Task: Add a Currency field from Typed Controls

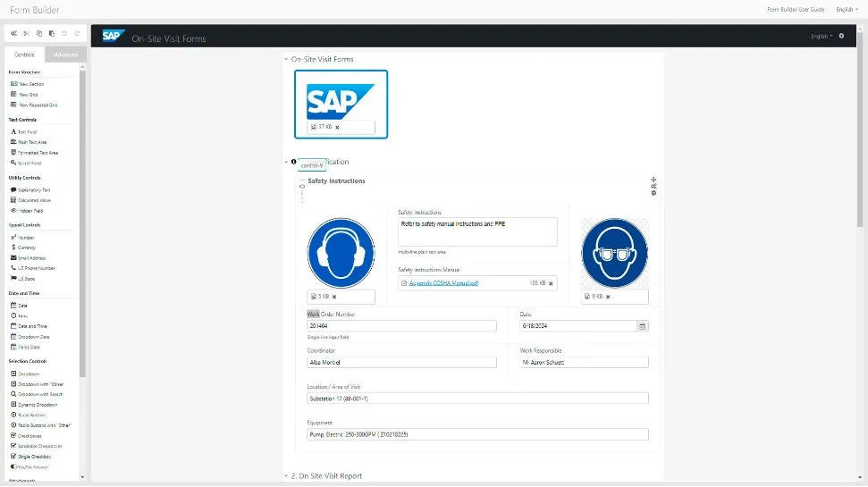Action: click(x=27, y=248)
